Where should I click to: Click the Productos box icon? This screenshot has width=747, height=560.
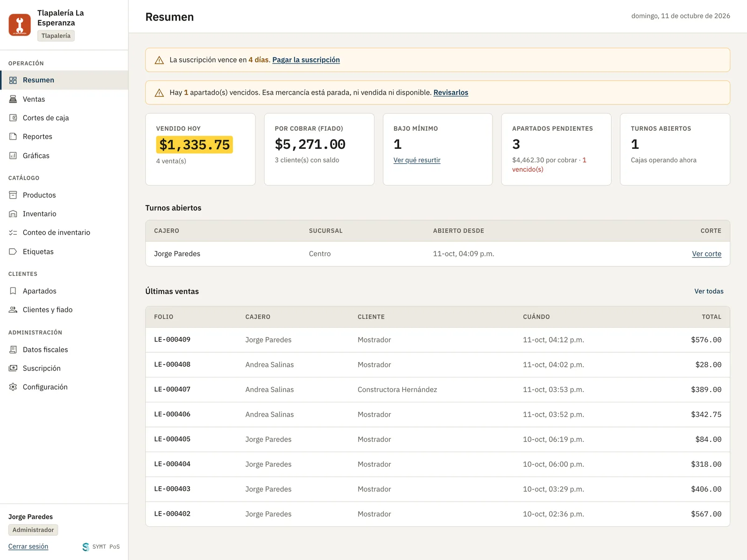pyautogui.click(x=13, y=195)
